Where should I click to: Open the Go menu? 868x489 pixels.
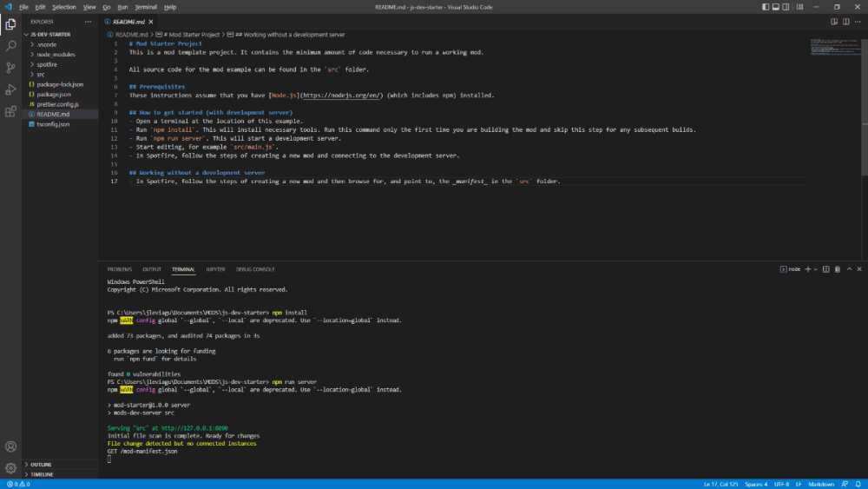tap(106, 7)
